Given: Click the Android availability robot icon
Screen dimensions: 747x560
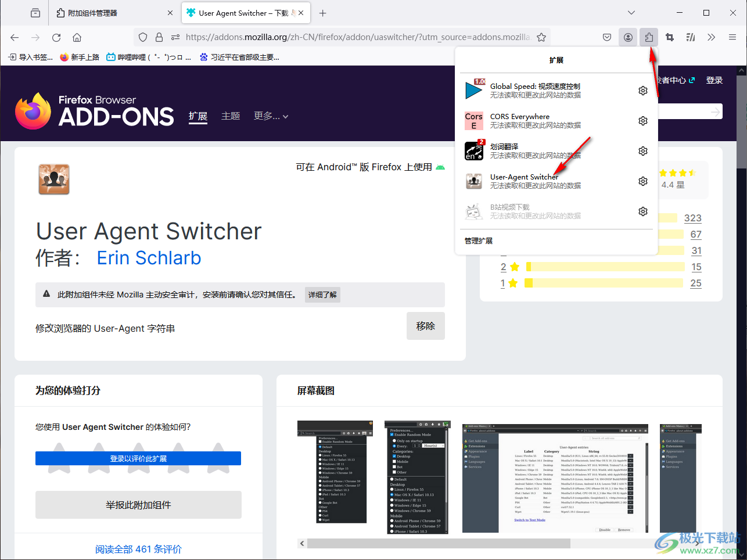Looking at the screenshot, I should tap(440, 167).
